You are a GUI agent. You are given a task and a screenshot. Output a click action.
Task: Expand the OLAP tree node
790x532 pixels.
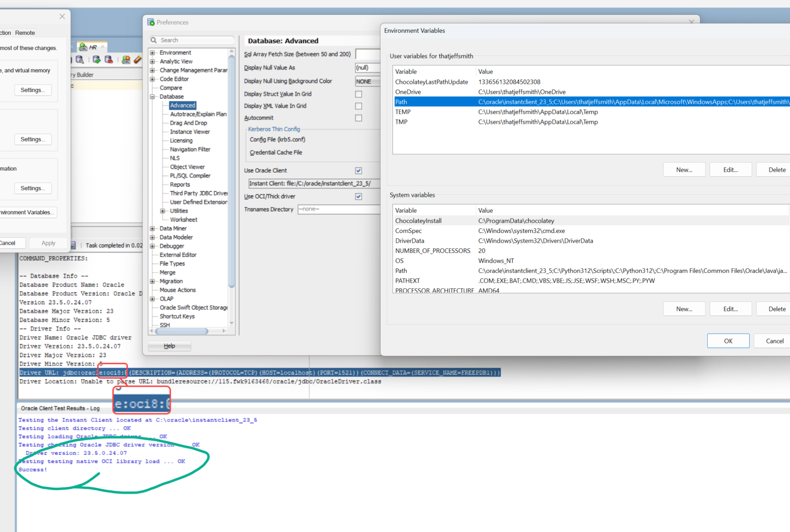click(152, 299)
